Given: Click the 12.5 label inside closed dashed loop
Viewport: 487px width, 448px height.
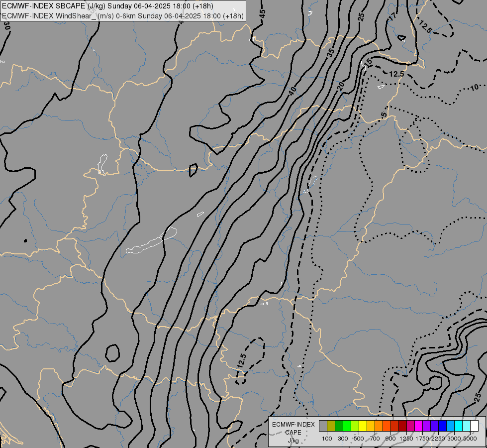Looking at the screenshot, I should pyautogui.click(x=242, y=361).
